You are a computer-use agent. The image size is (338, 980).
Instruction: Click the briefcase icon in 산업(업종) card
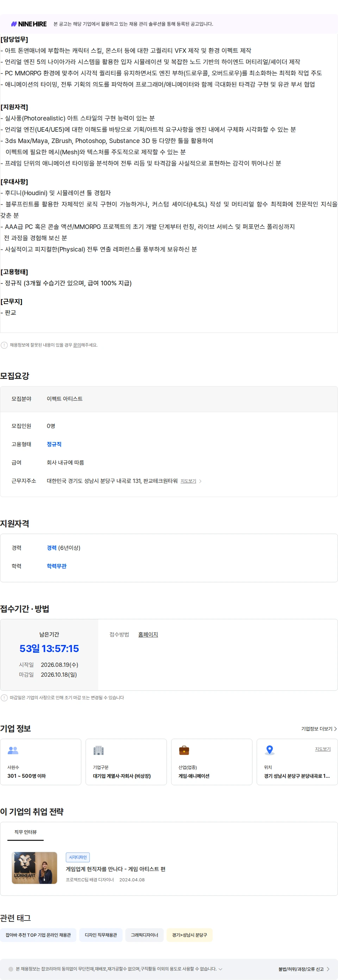click(184, 750)
